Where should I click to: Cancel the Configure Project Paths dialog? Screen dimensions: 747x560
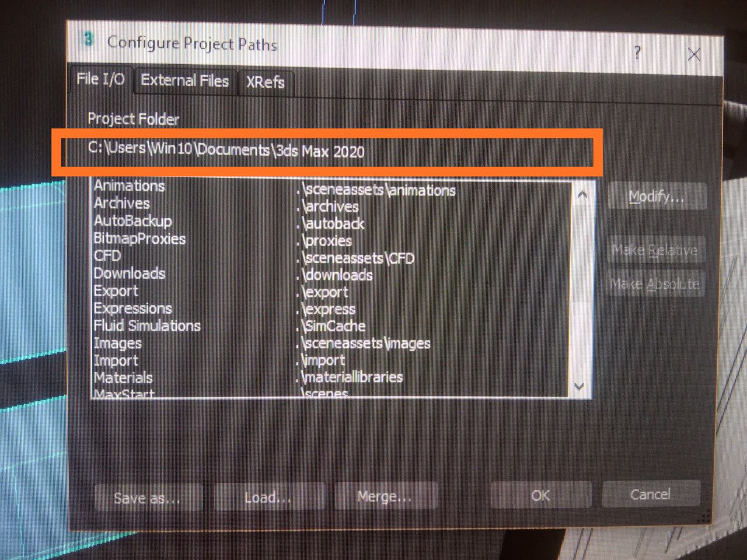pyautogui.click(x=650, y=494)
